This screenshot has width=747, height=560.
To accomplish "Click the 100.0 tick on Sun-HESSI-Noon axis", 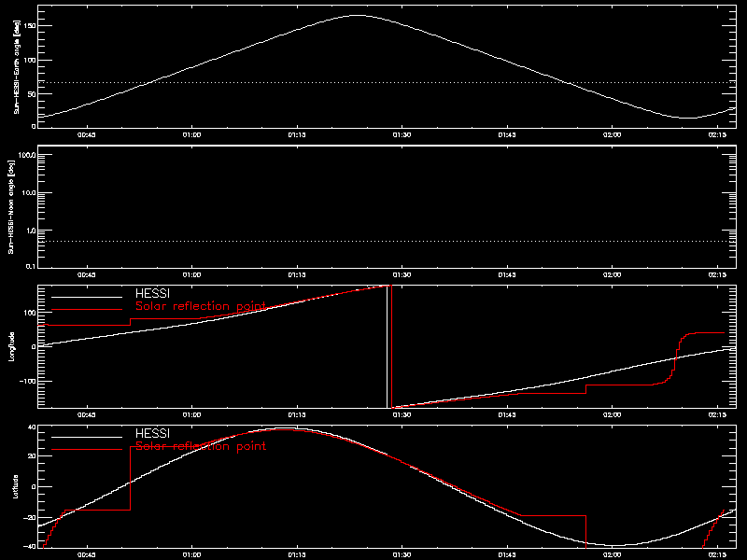I will [27, 155].
